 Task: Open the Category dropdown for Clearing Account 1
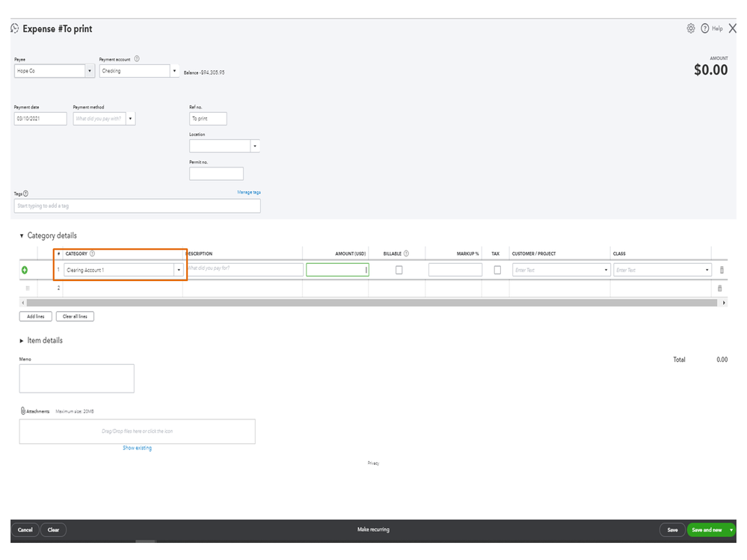pos(179,270)
